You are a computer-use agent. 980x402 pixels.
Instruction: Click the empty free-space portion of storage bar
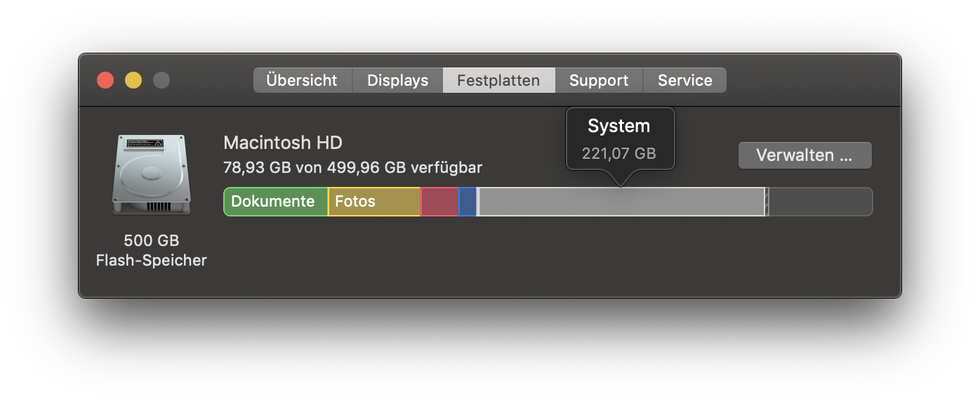[820, 202]
